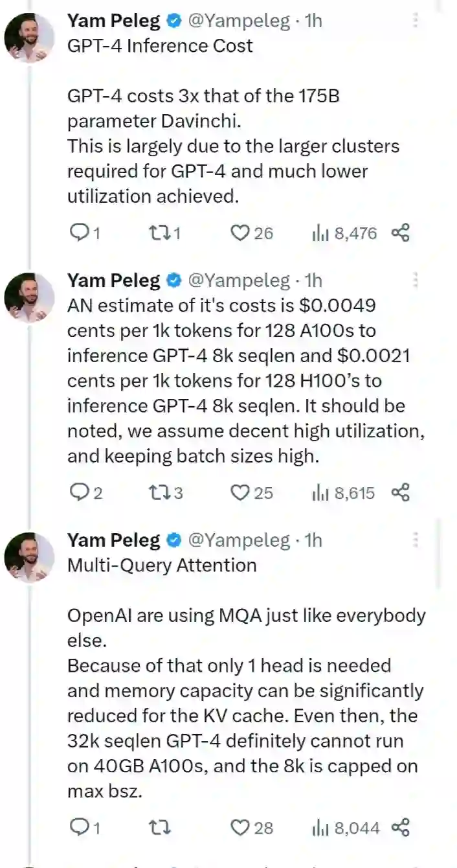Reply to the GPT-4 Inference Cost tweet
Image resolution: width=457 pixels, height=868 pixels.
[78, 233]
